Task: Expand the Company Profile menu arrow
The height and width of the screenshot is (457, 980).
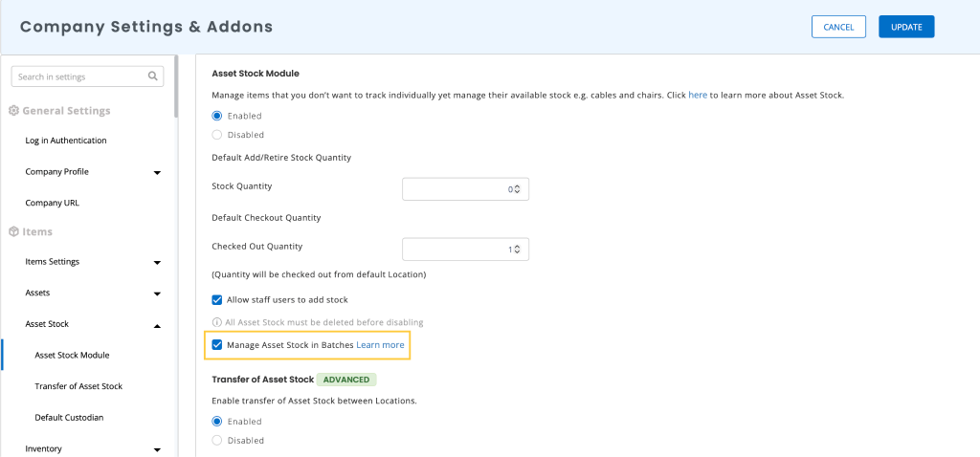Action: 158,172
